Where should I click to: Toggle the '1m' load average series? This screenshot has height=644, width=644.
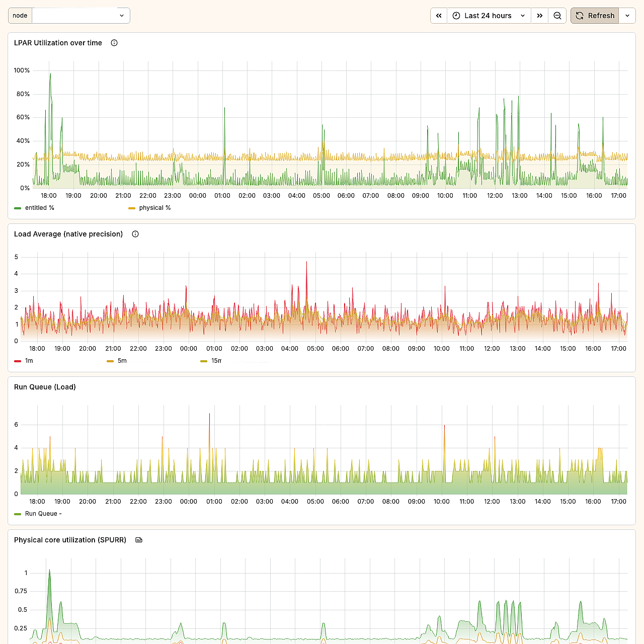coord(29,361)
